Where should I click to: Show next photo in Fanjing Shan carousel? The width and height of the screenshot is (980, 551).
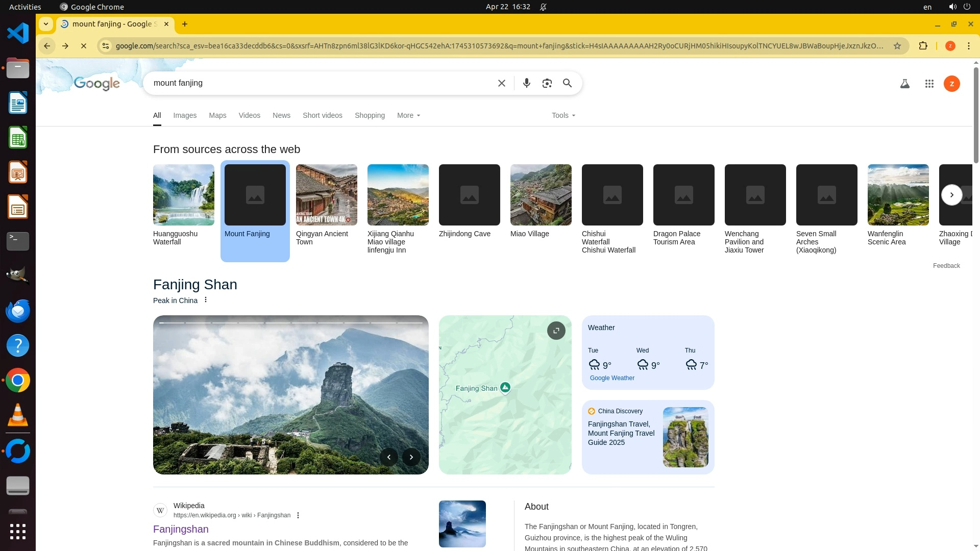point(411,457)
